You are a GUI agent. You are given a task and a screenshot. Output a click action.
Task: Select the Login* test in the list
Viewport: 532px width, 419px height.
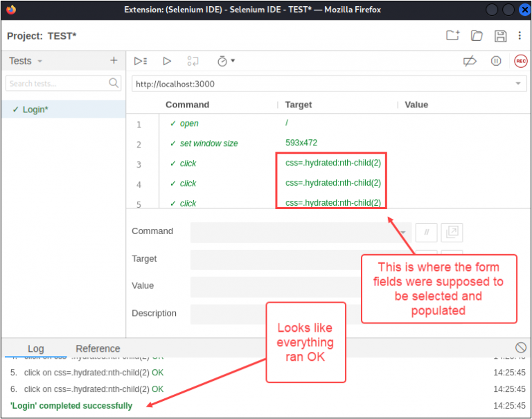pyautogui.click(x=35, y=109)
